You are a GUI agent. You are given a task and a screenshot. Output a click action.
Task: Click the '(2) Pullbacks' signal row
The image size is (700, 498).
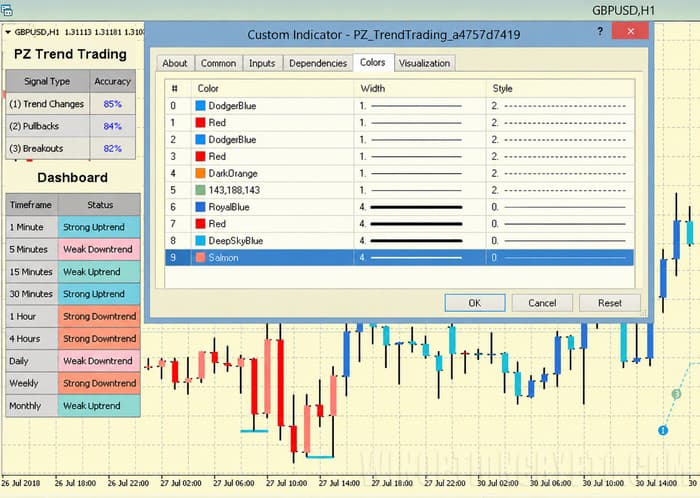pos(47,126)
